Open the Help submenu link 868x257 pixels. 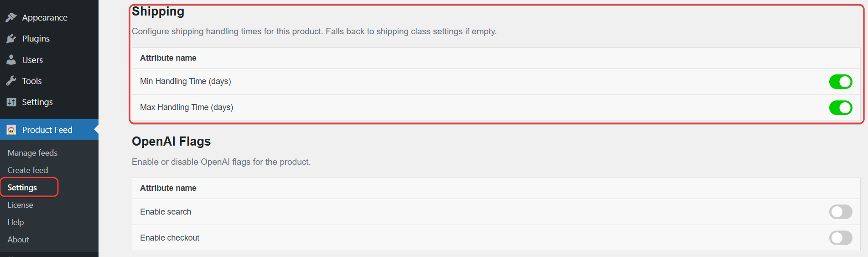pos(16,222)
